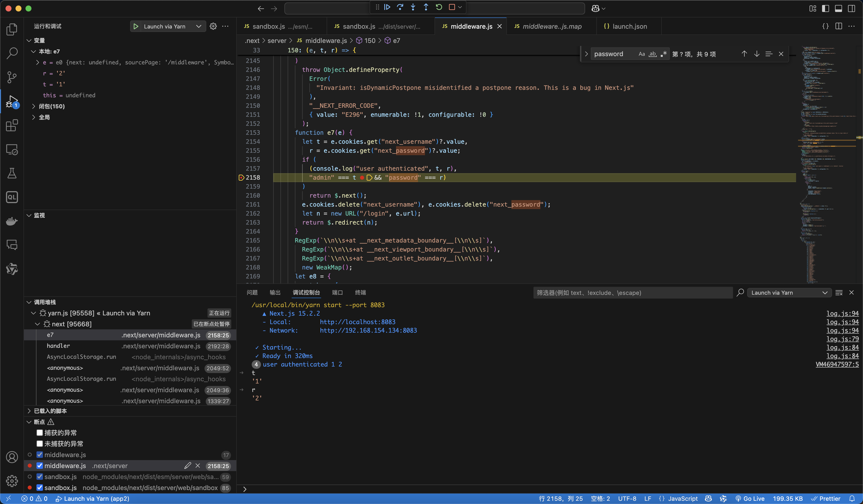
Task: Expand the 已载入的脚本 loaded scripts section
Action: [29, 411]
